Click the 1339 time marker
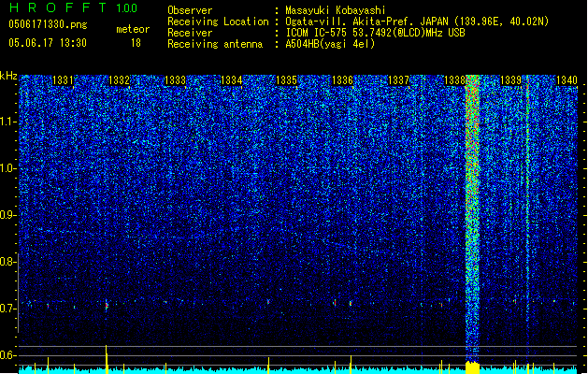Viewport: 588px width, 374px height. [510, 80]
